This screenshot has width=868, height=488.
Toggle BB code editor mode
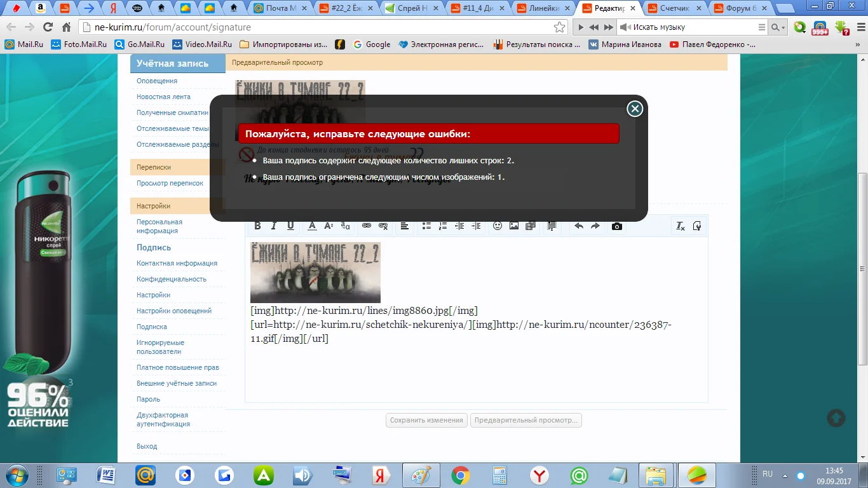697,226
